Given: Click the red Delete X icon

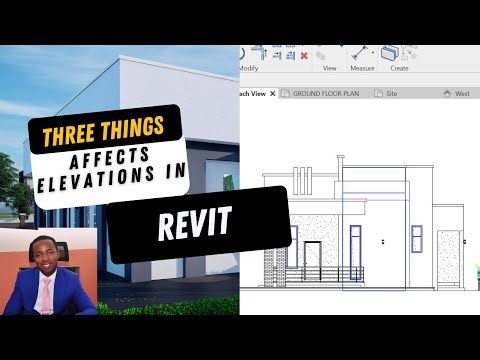Looking at the screenshot, I should point(304,56).
